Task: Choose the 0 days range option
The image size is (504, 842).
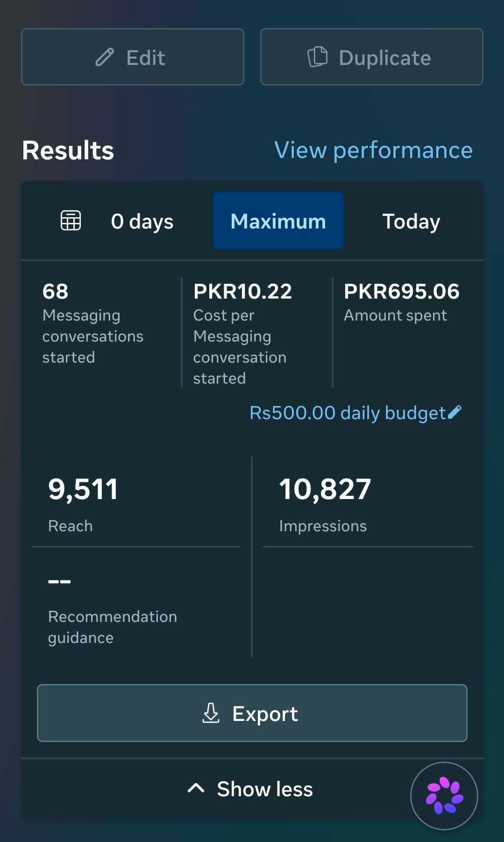Action: click(142, 221)
